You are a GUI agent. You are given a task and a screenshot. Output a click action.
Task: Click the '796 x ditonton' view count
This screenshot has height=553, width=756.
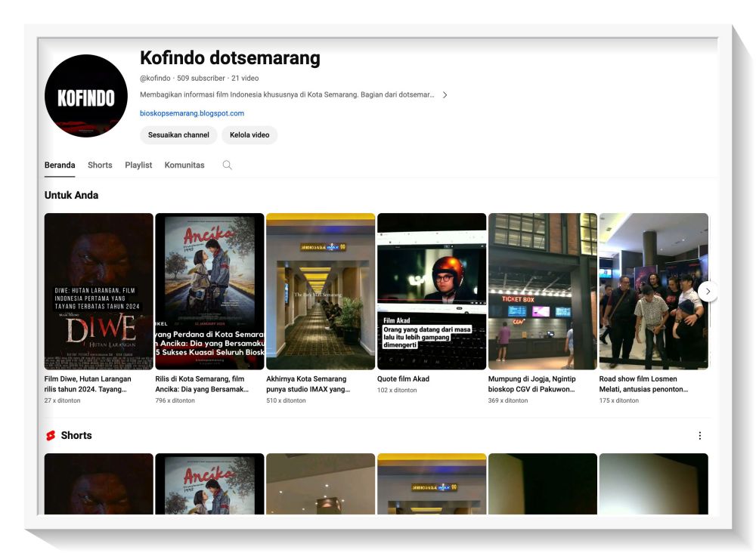click(175, 400)
